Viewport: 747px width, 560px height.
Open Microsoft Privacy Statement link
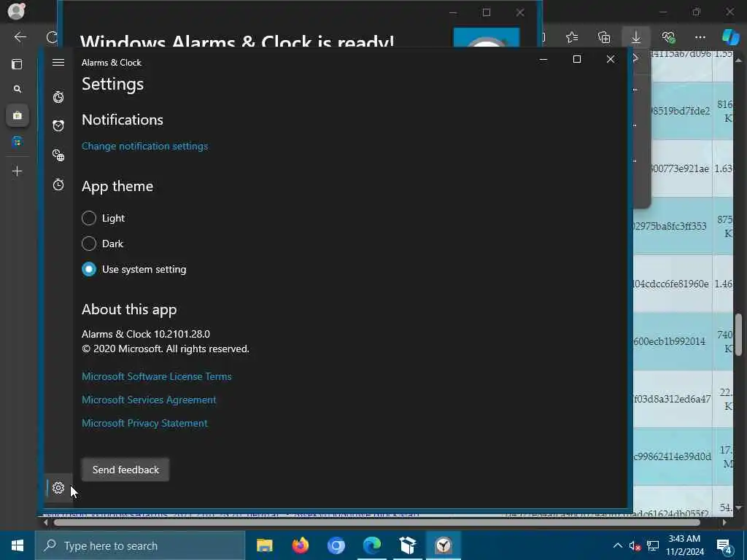tap(144, 423)
